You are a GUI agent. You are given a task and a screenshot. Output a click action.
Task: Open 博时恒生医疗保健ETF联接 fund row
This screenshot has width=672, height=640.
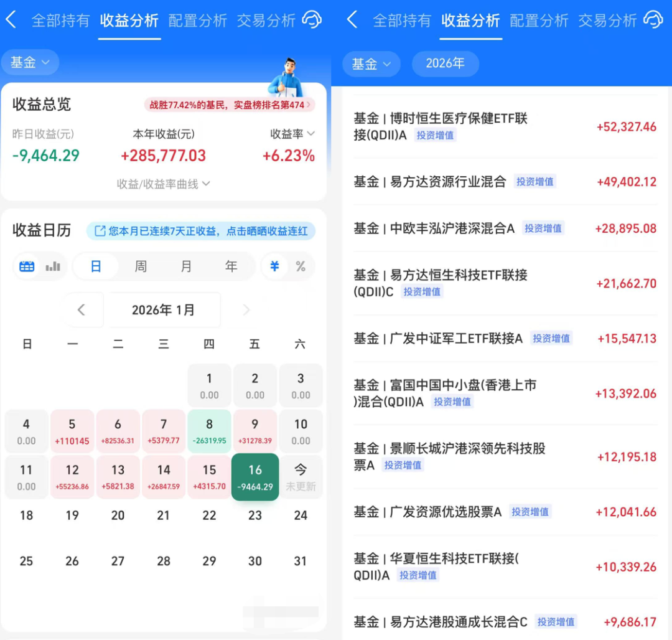[505, 126]
